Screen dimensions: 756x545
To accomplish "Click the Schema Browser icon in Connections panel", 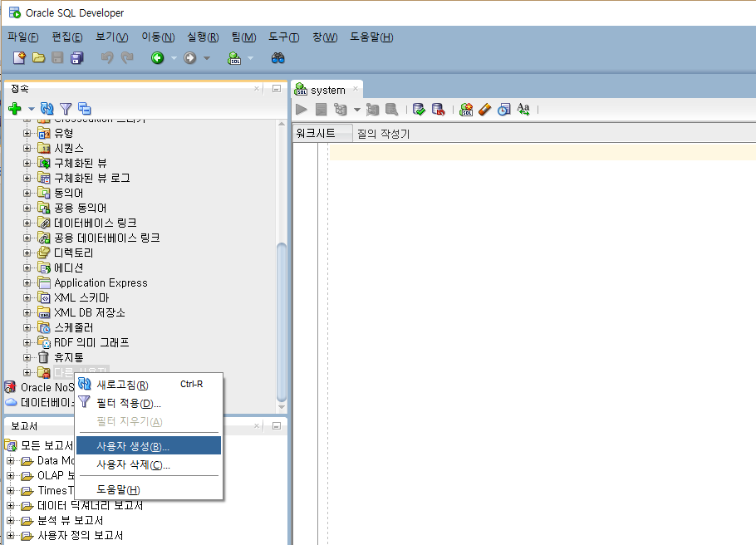I will (85, 109).
